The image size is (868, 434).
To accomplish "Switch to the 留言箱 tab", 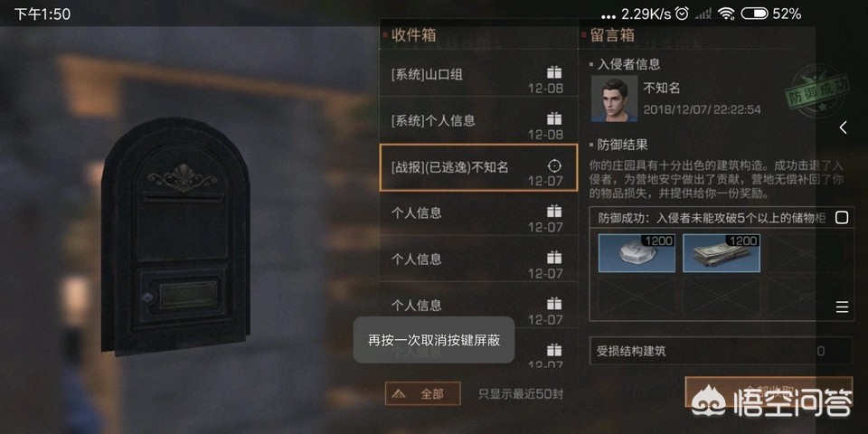I will coord(612,35).
